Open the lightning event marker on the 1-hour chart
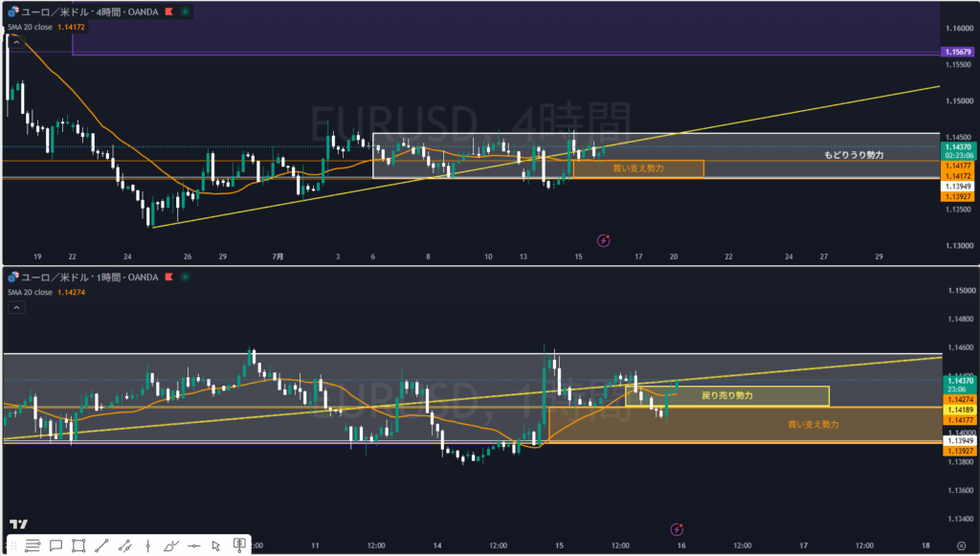Screen dimensions: 980x556 point(677,529)
